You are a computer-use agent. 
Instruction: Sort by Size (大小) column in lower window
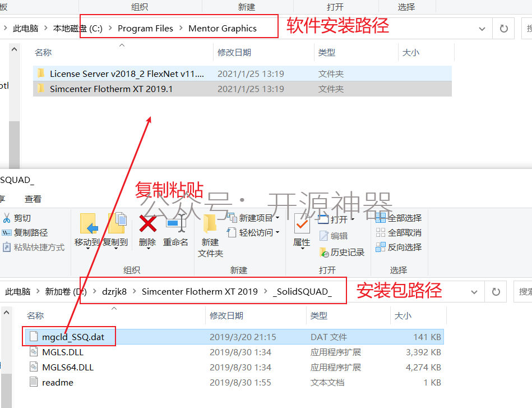[403, 315]
